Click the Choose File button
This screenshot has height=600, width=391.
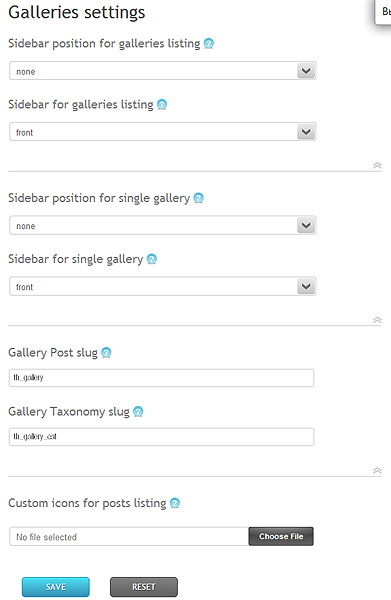281,536
